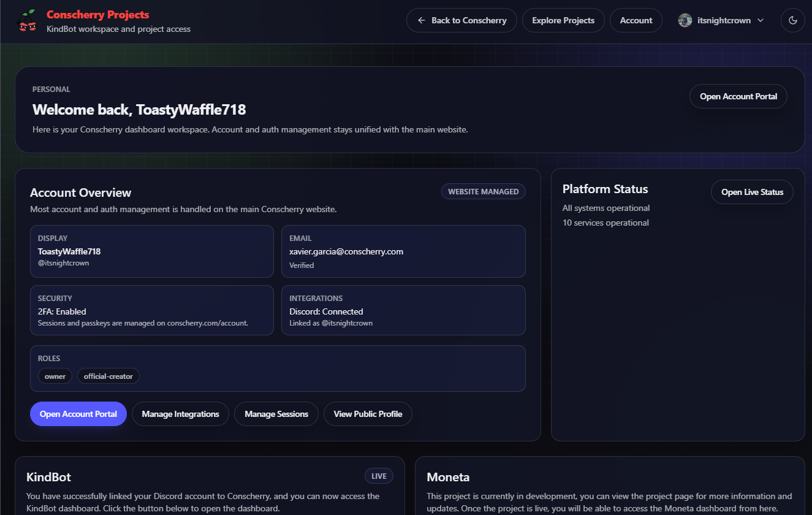Open Live Status in the Platform Status card
This screenshot has width=812, height=515.
[752, 192]
